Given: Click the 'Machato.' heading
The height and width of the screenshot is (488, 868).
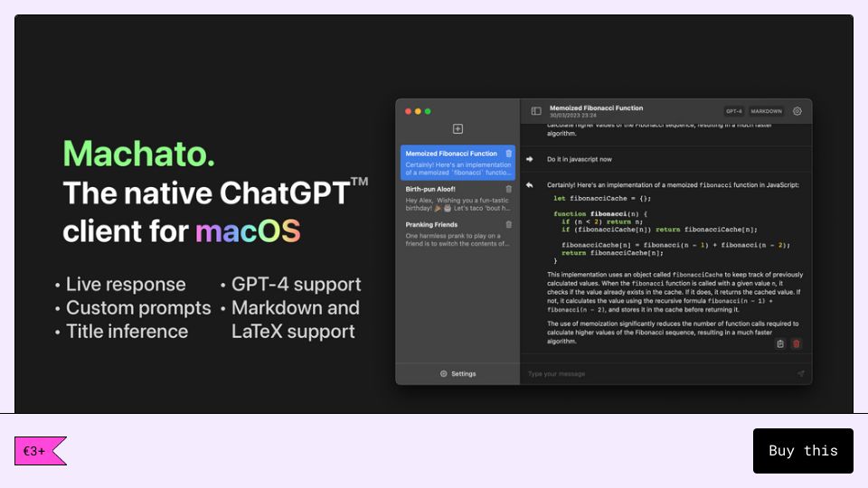Looking at the screenshot, I should (x=138, y=154).
